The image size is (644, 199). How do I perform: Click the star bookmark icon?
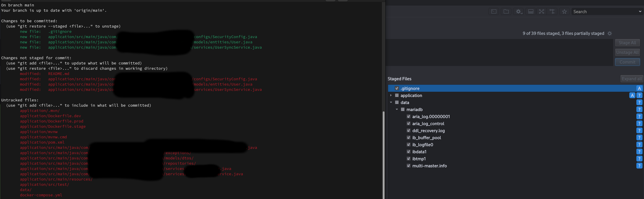point(564,11)
